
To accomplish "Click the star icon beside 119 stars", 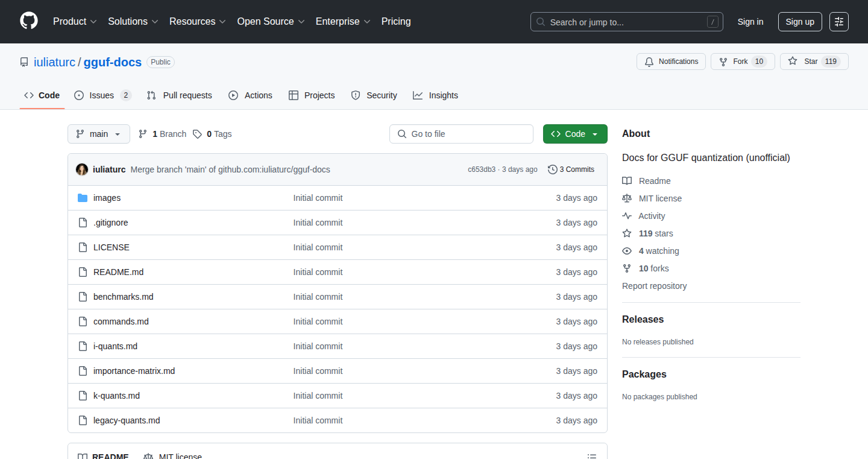I will pos(627,233).
